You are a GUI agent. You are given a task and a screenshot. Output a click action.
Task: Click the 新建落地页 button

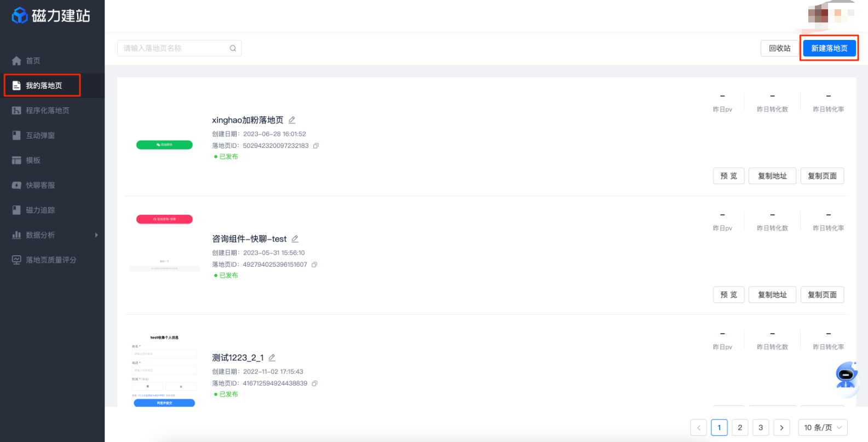tap(829, 48)
